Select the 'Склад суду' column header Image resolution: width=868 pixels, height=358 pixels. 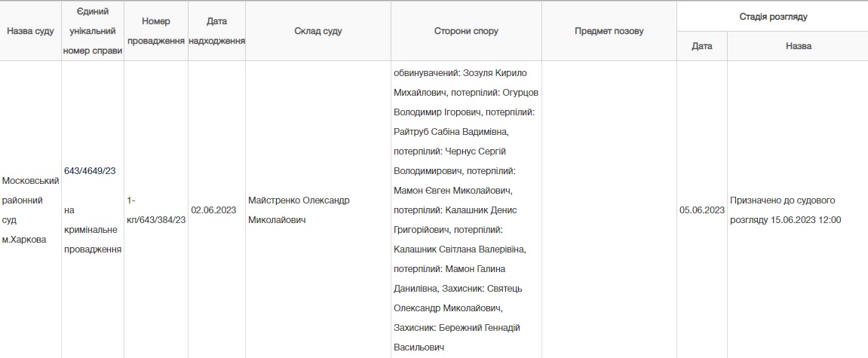tap(318, 32)
